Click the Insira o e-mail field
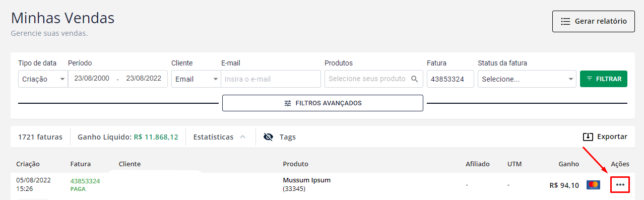Viewport: 644px width, 200px height. [271, 79]
